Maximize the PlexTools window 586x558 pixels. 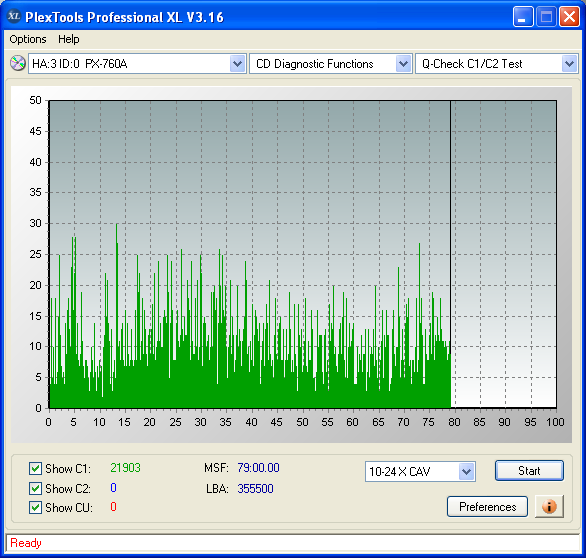[x=546, y=17]
